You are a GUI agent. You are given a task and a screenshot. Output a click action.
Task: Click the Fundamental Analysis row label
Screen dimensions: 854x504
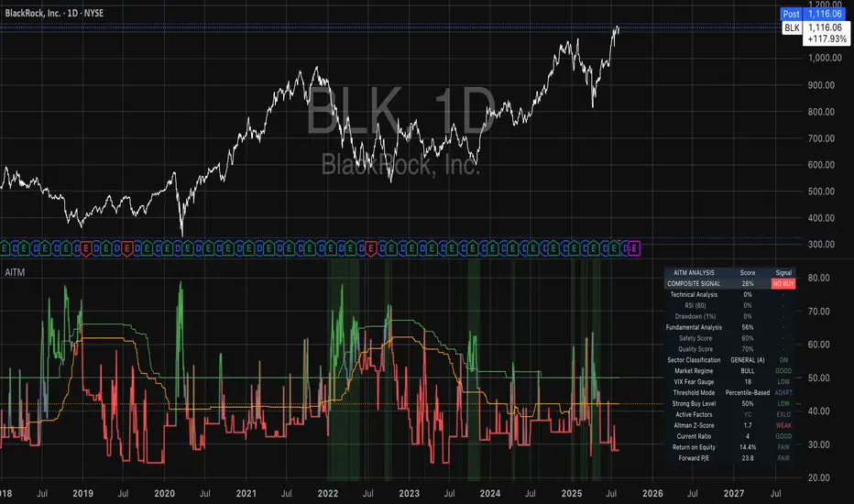tap(694, 327)
